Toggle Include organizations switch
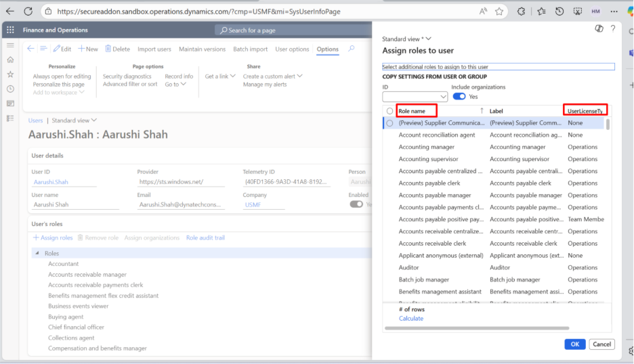Image resolution: width=634 pixels, height=364 pixels. (459, 97)
